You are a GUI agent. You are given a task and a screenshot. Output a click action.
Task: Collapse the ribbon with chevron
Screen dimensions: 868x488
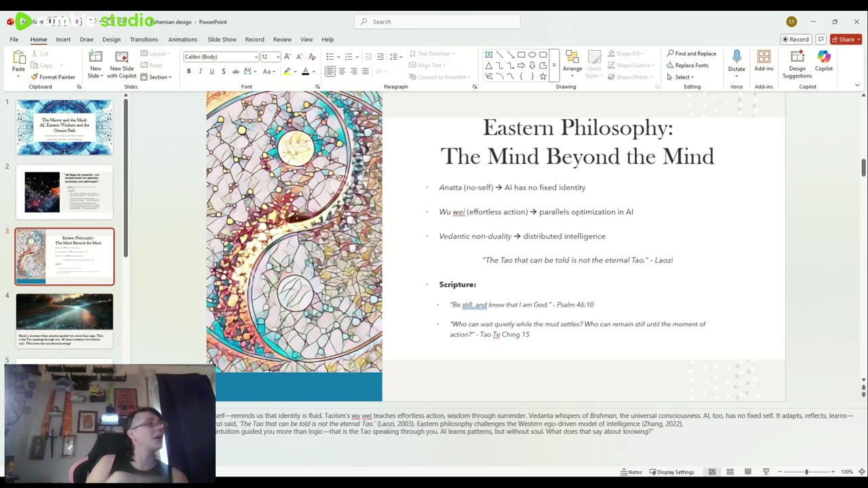(857, 85)
